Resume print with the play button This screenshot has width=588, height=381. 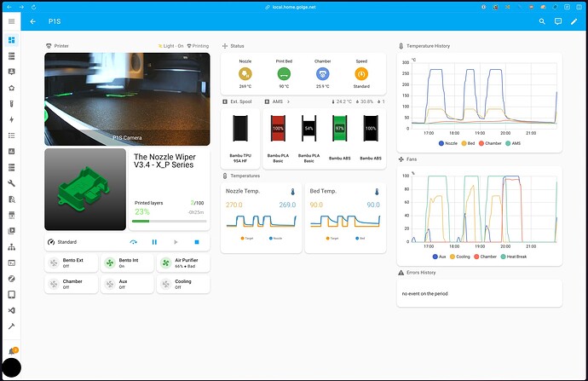(176, 242)
